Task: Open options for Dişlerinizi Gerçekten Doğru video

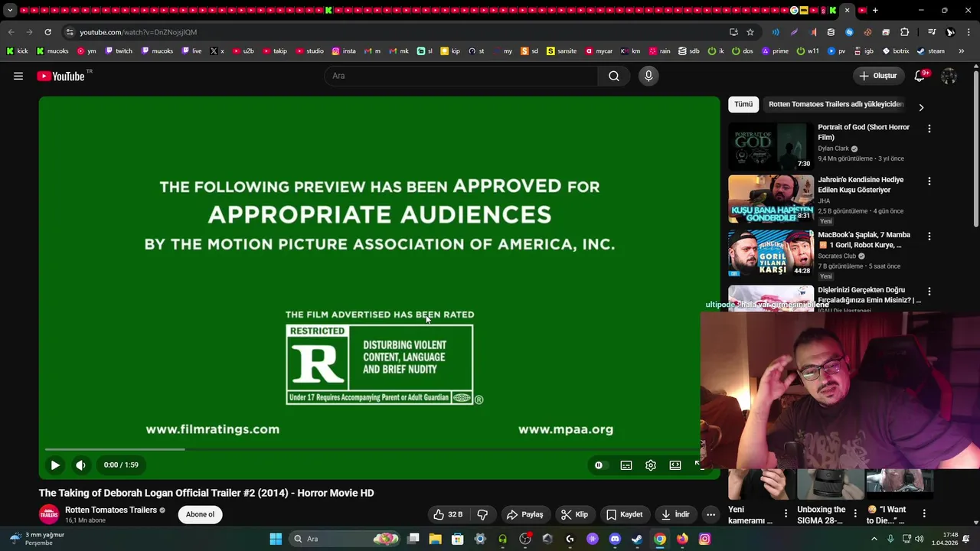Action: click(x=929, y=292)
